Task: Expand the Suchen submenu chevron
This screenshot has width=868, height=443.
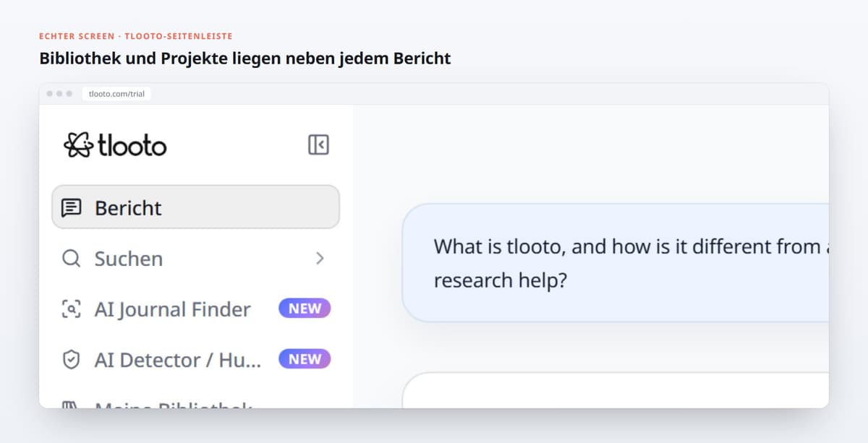Action: [x=320, y=258]
